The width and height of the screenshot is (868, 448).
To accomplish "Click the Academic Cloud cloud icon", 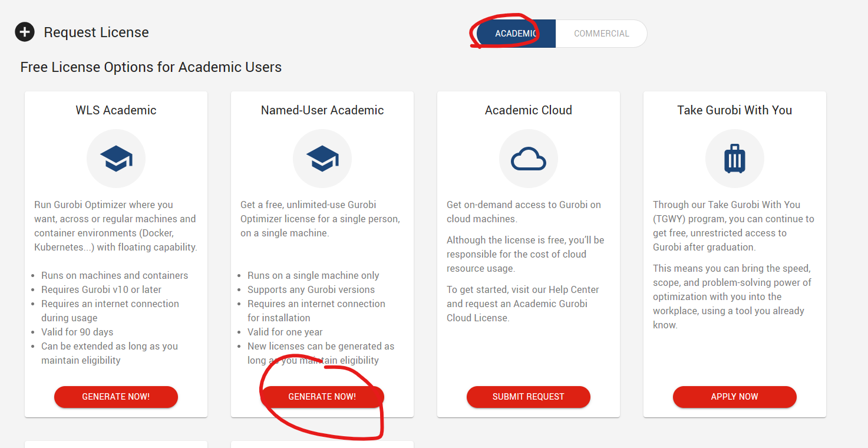I will (529, 159).
